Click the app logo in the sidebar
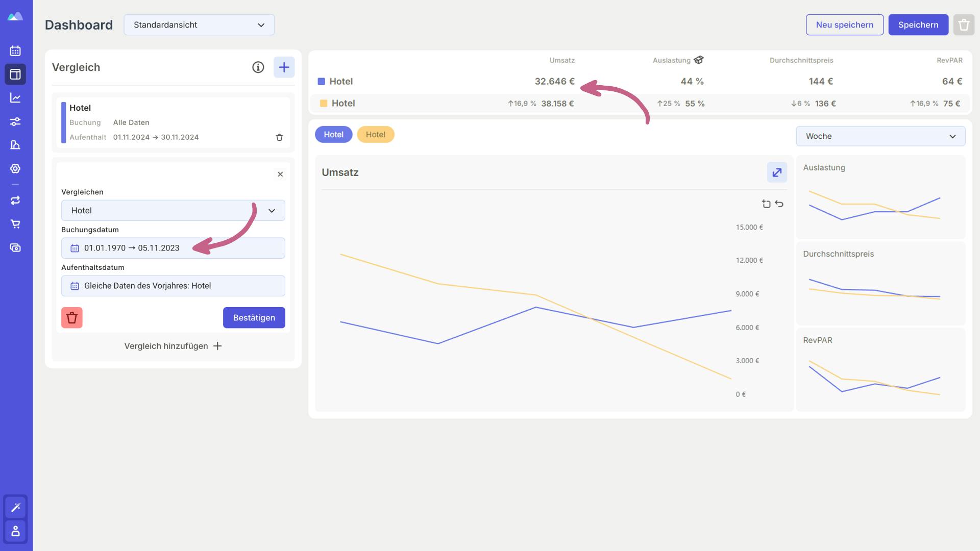Image resolution: width=980 pixels, height=551 pixels. [x=15, y=16]
